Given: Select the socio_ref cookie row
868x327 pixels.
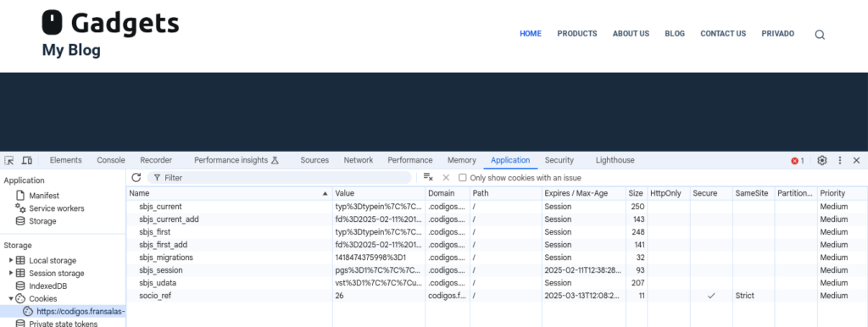Looking at the screenshot, I should pyautogui.click(x=497, y=296).
